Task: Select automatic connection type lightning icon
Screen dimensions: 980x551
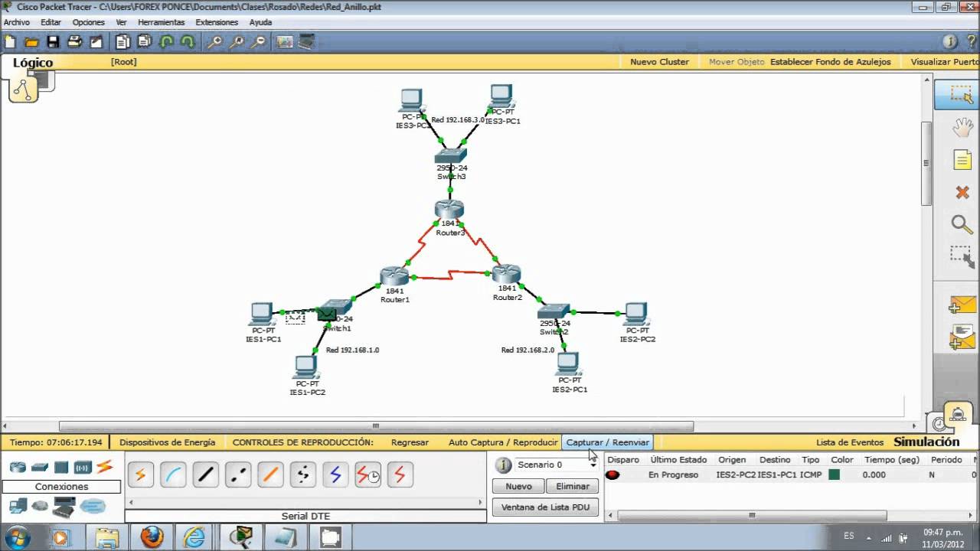Action: (140, 475)
